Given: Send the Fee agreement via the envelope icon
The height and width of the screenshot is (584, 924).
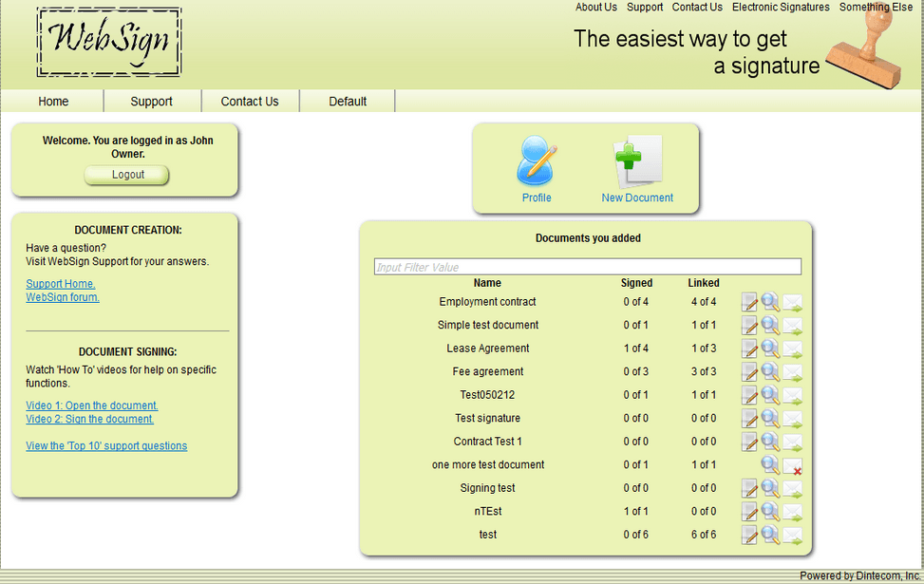Looking at the screenshot, I should (x=792, y=371).
